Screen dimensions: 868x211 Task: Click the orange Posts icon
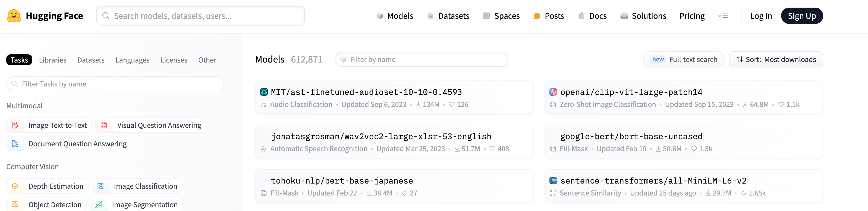(x=537, y=16)
